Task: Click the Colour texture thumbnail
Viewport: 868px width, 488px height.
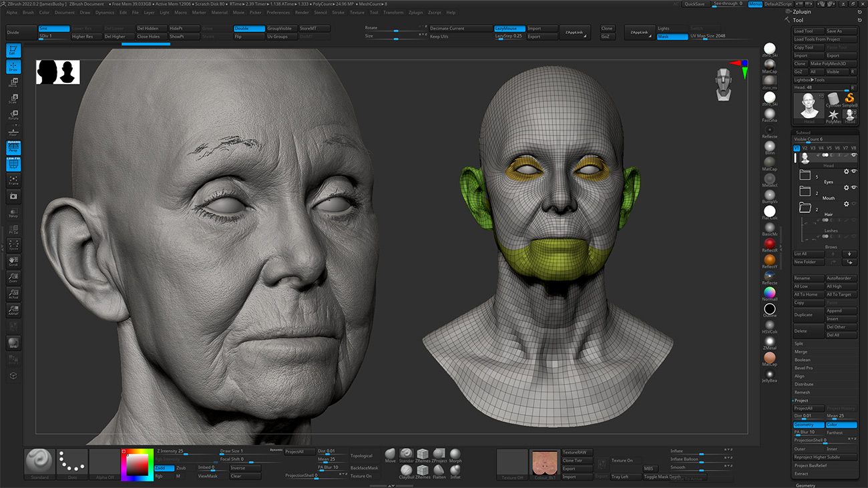Action: (544, 464)
